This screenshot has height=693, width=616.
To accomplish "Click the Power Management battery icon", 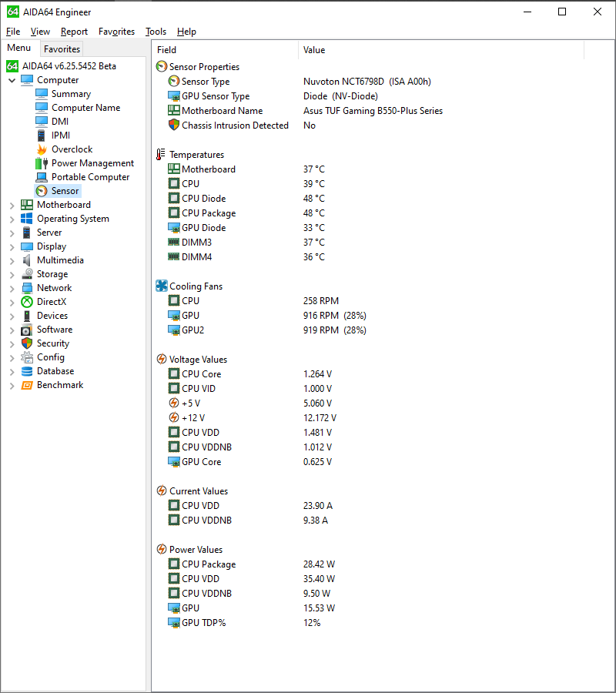I will pyautogui.click(x=42, y=163).
